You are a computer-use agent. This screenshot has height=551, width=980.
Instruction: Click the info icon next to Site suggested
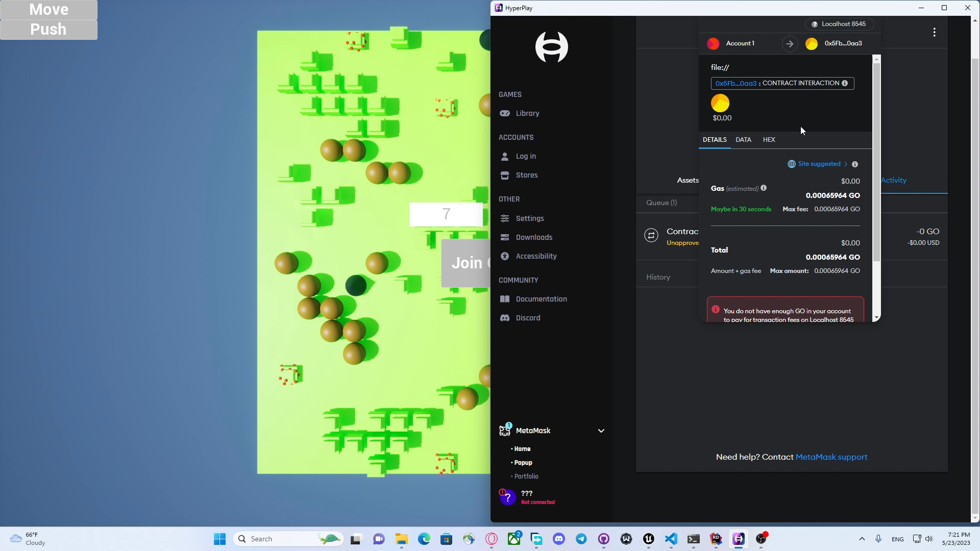(x=855, y=164)
